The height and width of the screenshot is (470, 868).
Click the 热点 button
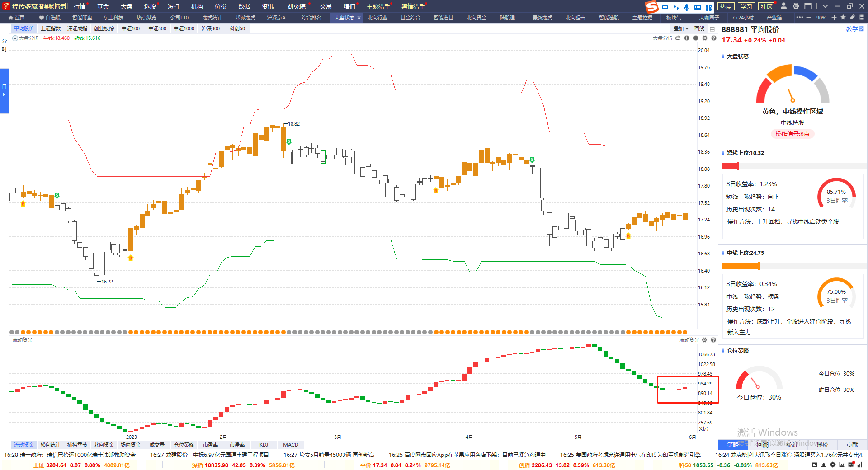[x=726, y=6]
